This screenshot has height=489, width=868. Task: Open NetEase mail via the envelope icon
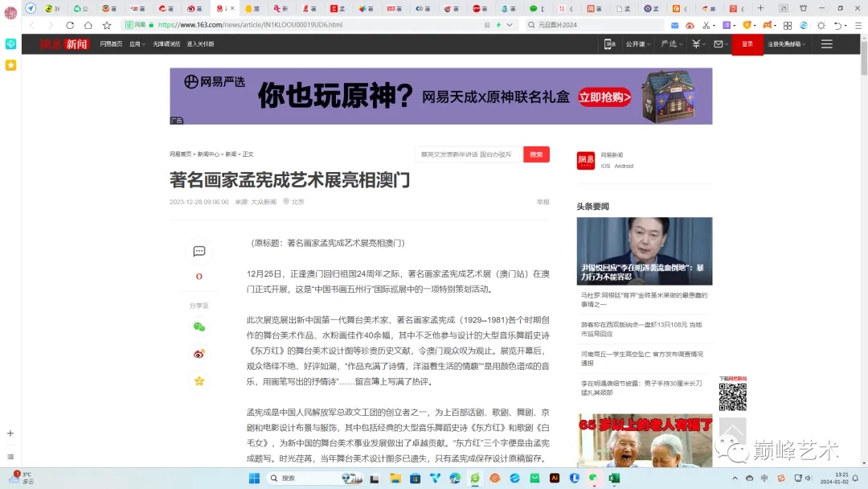[719, 44]
